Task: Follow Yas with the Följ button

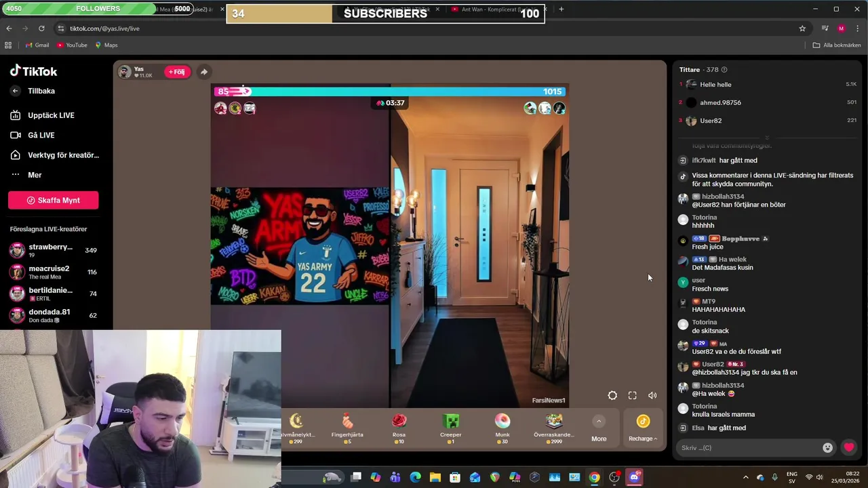Action: tap(177, 72)
